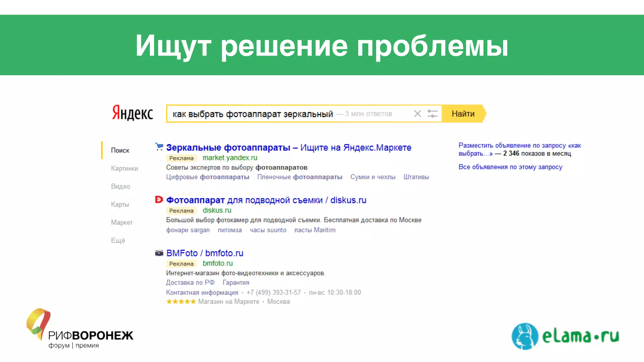This screenshot has width=644, height=362.
Task: Open питомза sitelink
Action: (230, 230)
